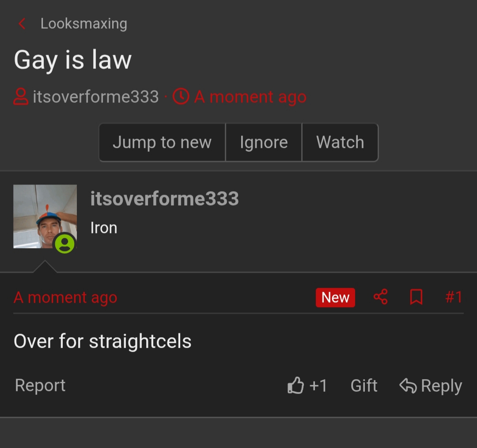The height and width of the screenshot is (448, 477).
Task: Click the share icon on post
Action: 380,297
